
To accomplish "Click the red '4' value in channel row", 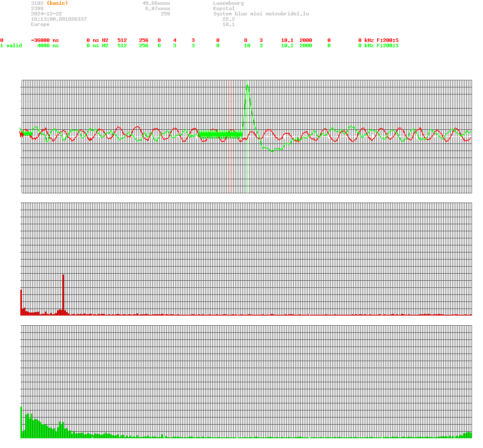I will click(175, 40).
